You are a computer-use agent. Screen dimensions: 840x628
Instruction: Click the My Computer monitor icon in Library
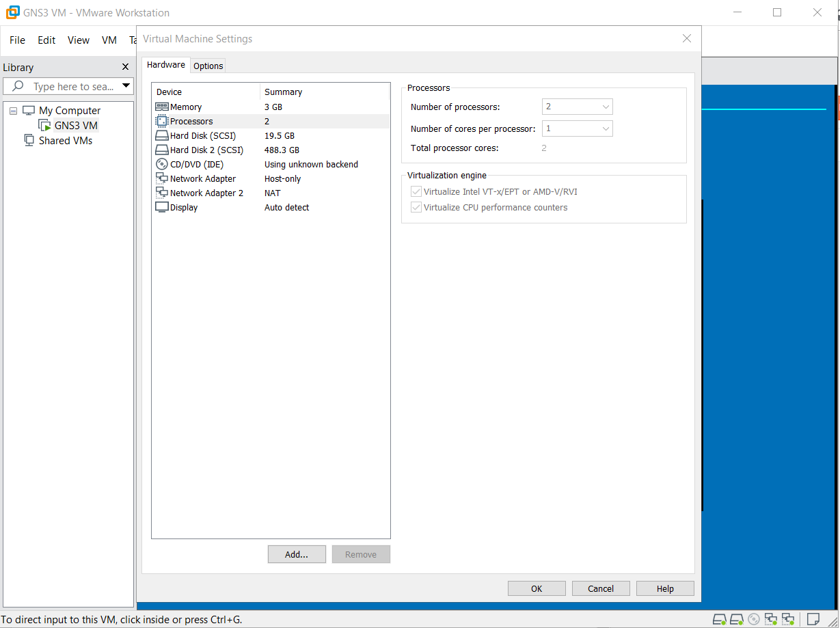click(x=29, y=110)
